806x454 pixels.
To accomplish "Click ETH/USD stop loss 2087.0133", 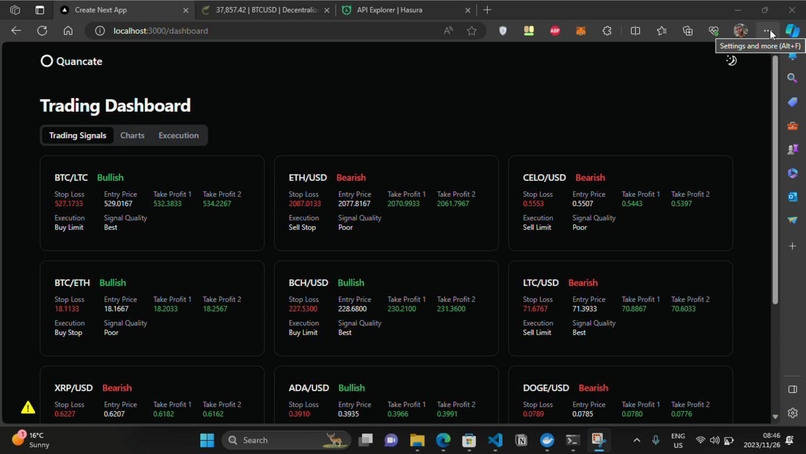I will tap(305, 204).
